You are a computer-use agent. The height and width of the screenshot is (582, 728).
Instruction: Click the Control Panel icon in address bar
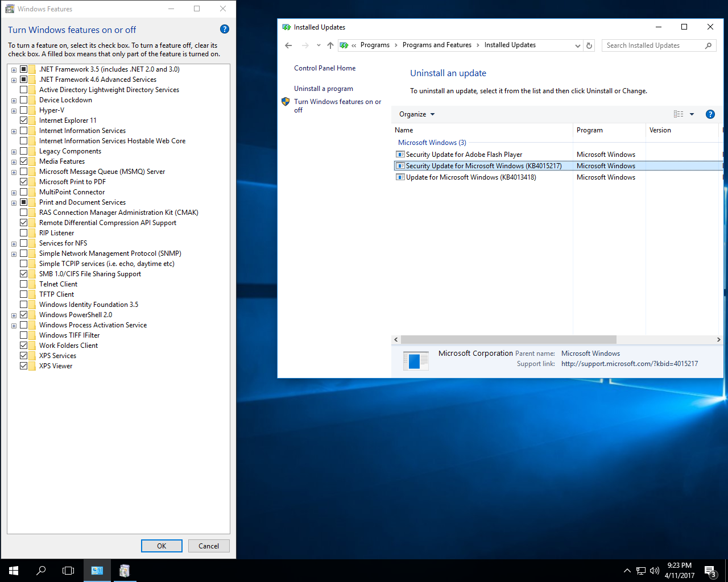pyautogui.click(x=344, y=45)
